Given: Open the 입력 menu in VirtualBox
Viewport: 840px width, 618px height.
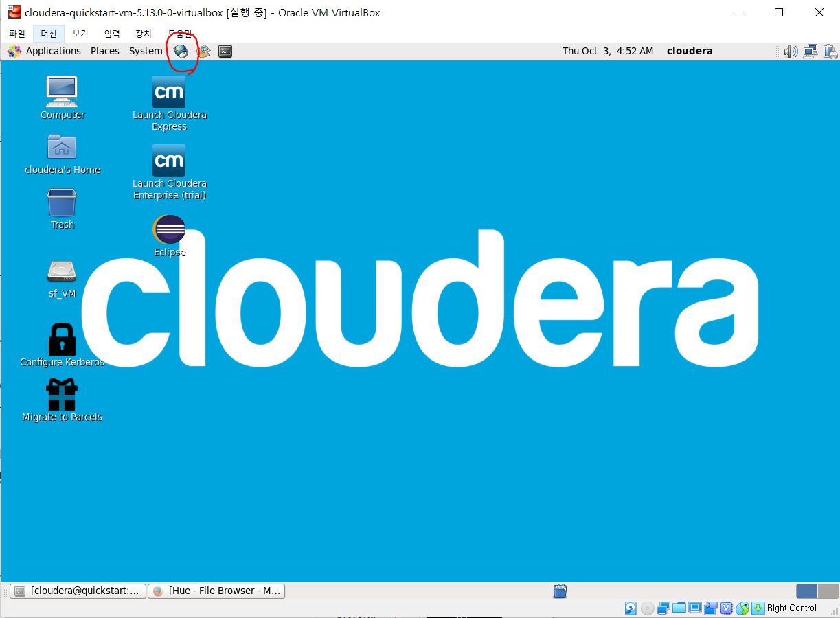Looking at the screenshot, I should [112, 34].
